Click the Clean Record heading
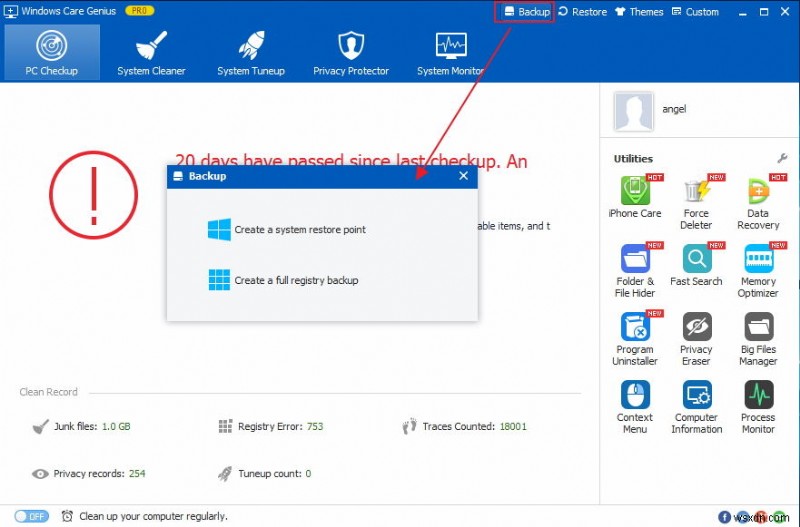 pos(48,392)
